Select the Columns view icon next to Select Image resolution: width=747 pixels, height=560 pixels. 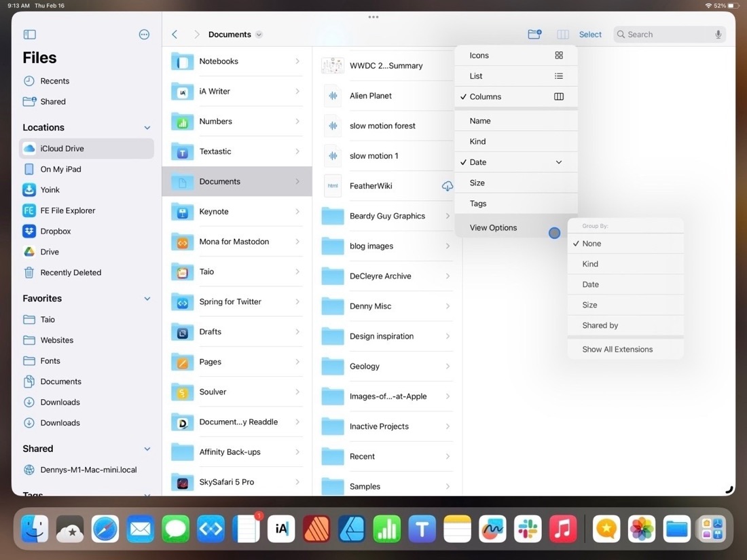tap(562, 33)
